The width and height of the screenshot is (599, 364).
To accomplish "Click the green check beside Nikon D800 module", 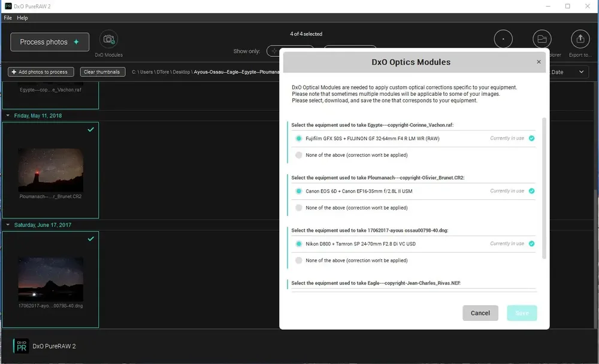I will pos(531,244).
